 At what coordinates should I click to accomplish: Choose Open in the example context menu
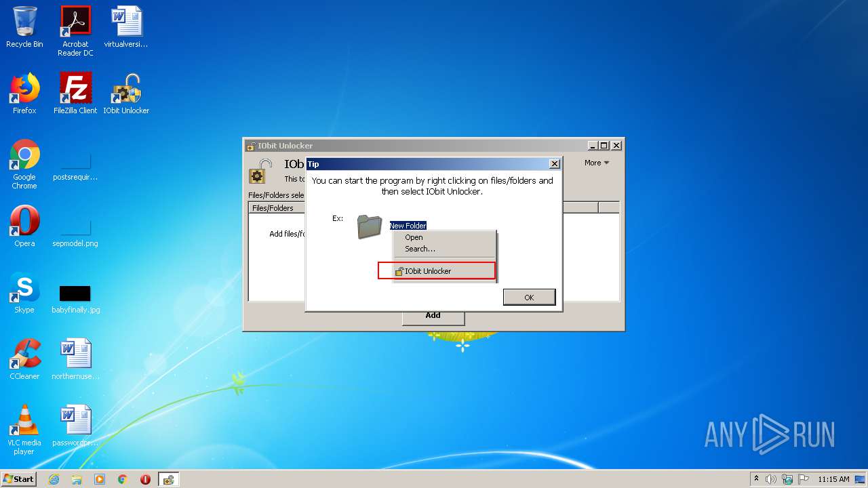tap(414, 237)
